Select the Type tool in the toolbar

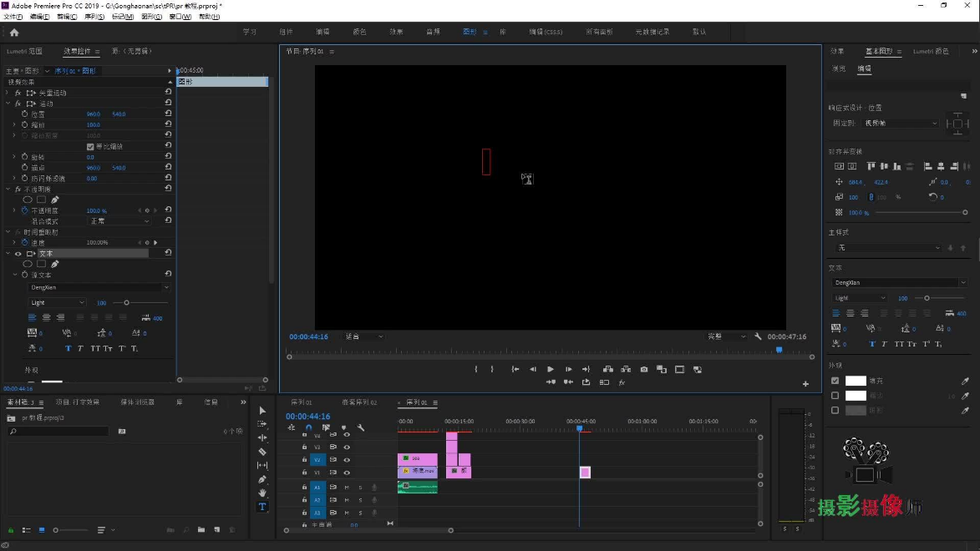(262, 507)
